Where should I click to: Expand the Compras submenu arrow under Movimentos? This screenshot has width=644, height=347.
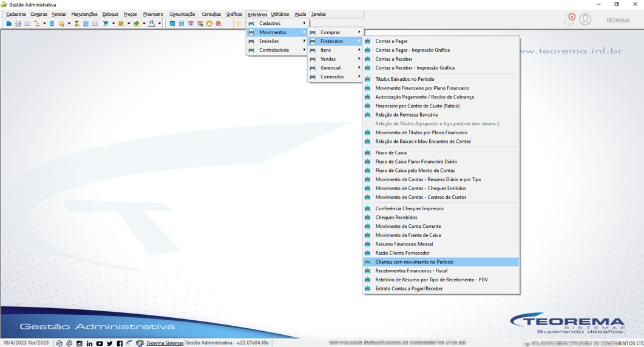pos(359,32)
